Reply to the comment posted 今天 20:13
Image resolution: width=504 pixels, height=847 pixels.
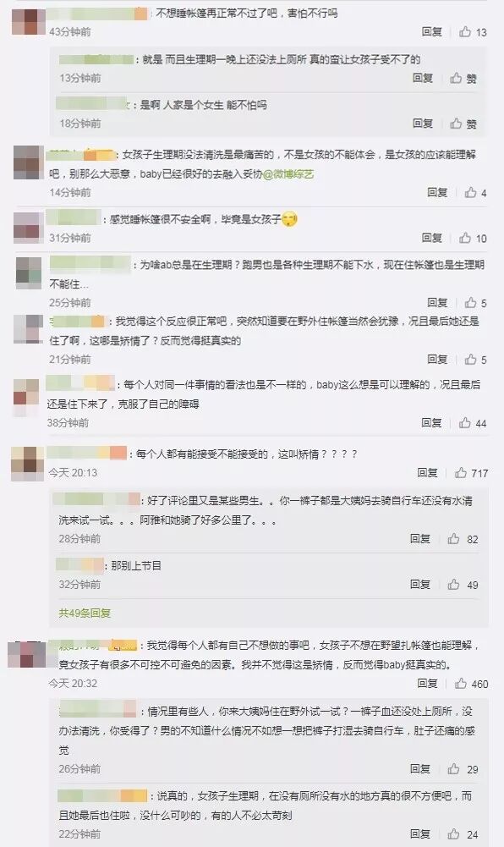(427, 473)
